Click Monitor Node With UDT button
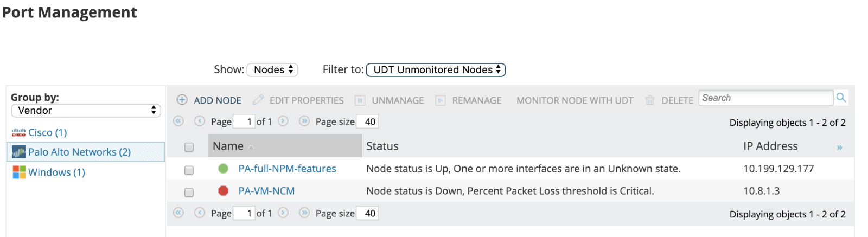This screenshot has width=868, height=237. coord(575,100)
